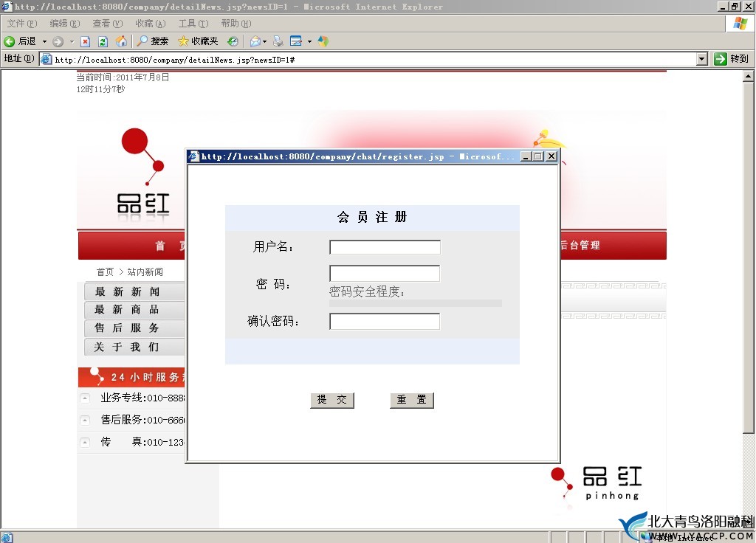Open the 工具 (Tools) menu
This screenshot has height=543, width=756.
[193, 24]
